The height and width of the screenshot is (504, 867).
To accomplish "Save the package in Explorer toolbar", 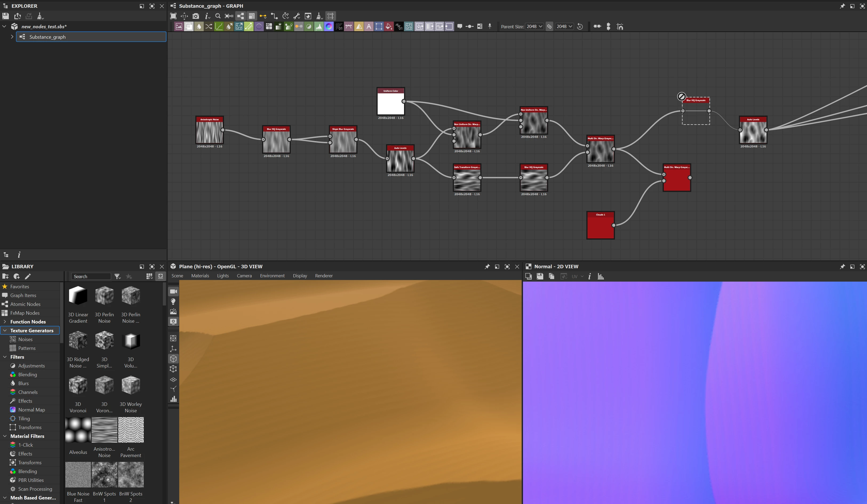I will (6, 16).
